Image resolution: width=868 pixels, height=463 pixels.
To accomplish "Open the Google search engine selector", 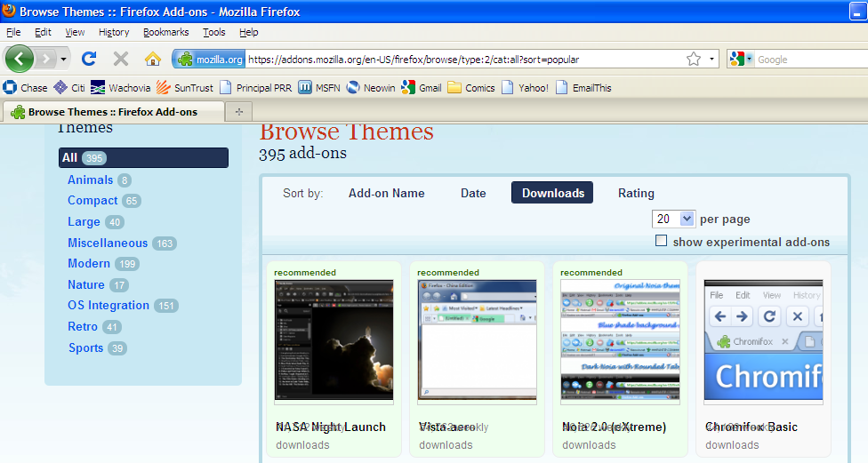I will 741,59.
